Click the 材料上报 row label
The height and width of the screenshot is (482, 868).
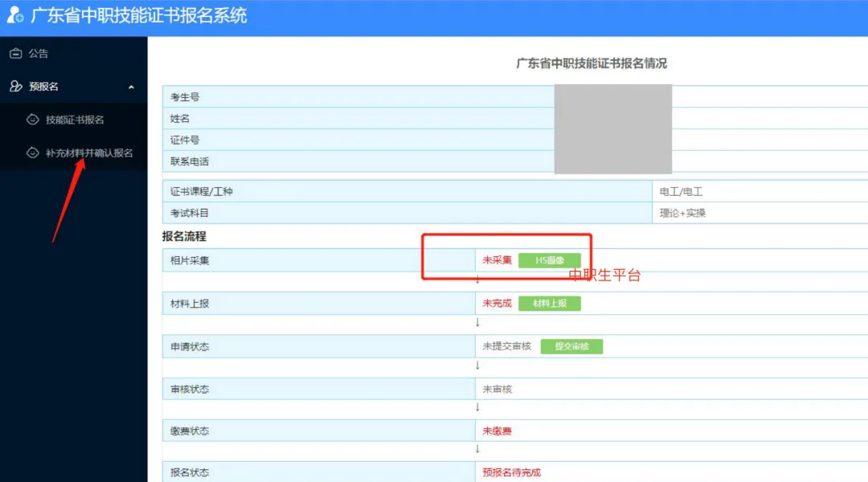318,303
